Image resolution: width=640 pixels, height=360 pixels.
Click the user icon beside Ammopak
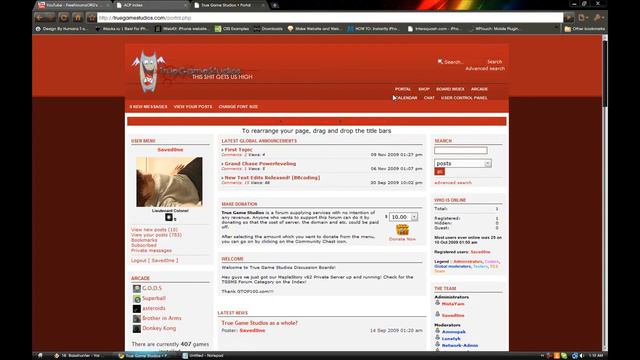point(438,331)
